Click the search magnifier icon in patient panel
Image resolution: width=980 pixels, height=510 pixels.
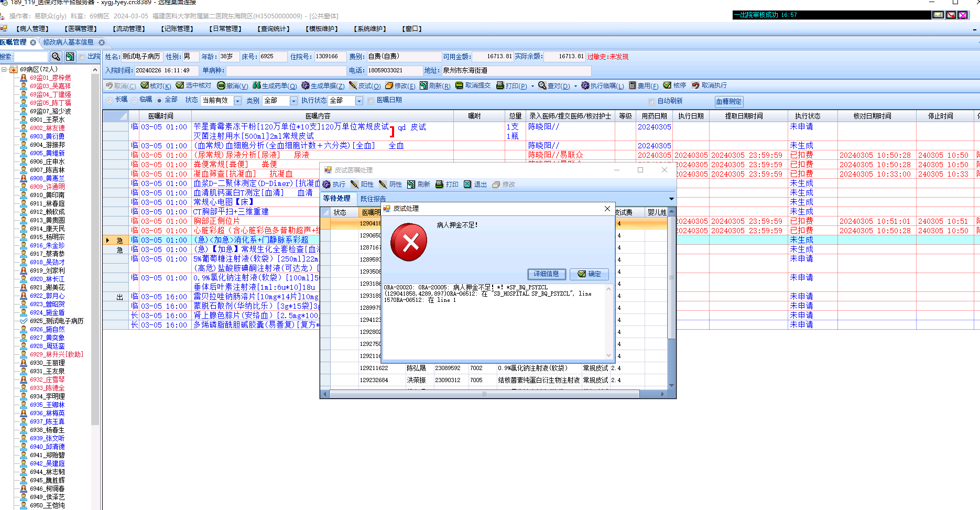[56, 57]
